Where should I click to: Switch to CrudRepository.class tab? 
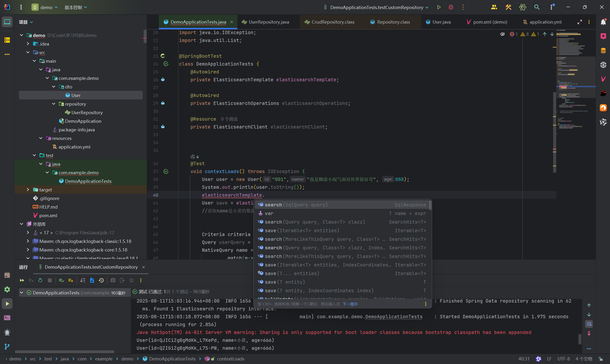click(329, 22)
